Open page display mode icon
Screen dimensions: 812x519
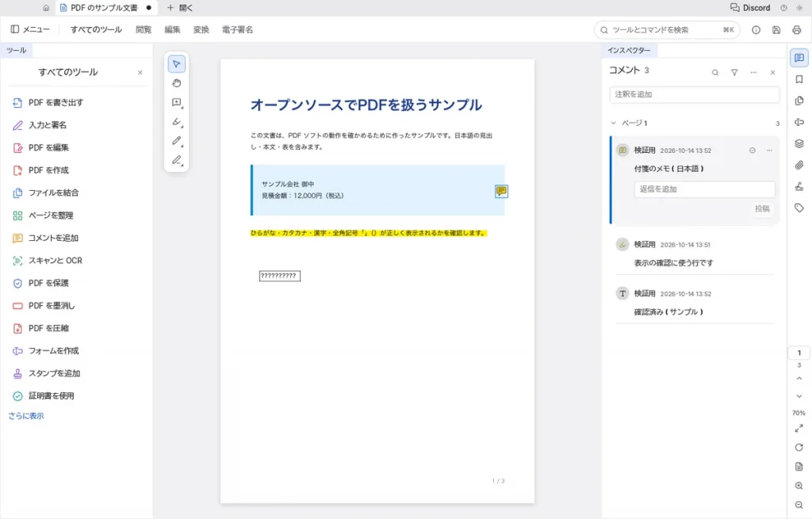pyautogui.click(x=799, y=467)
